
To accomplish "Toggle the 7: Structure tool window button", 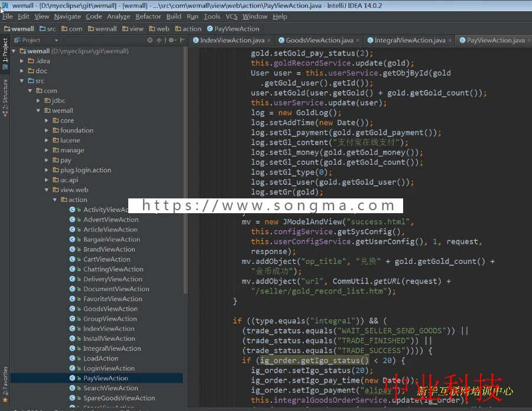I will click(x=5, y=98).
